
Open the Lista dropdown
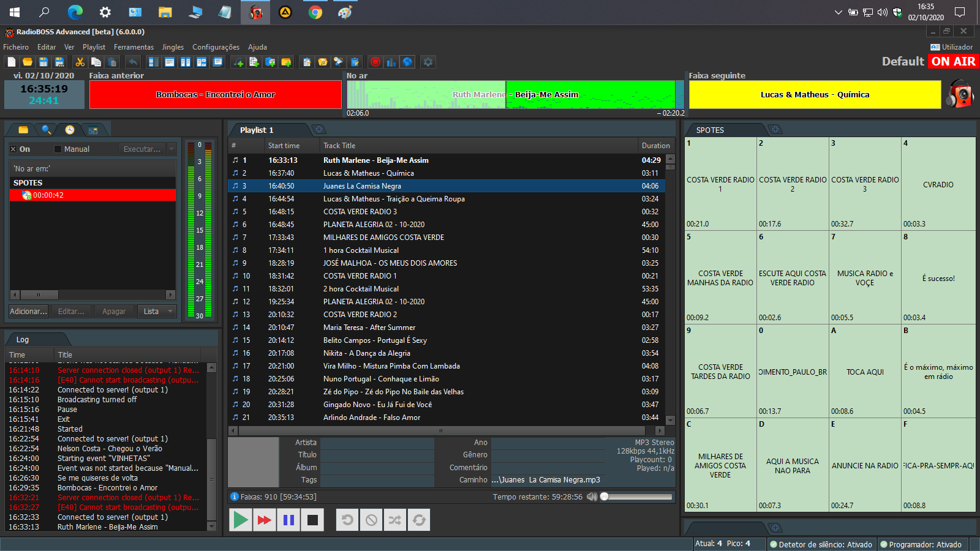click(157, 312)
